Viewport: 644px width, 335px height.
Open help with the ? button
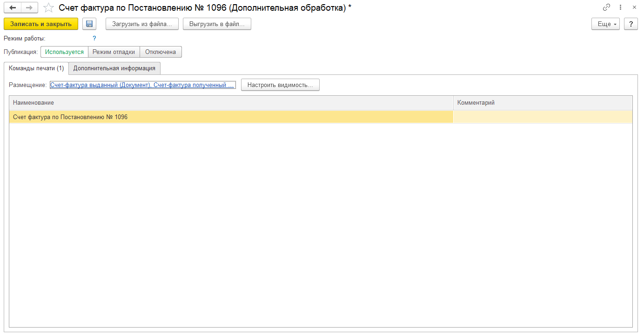tap(631, 24)
